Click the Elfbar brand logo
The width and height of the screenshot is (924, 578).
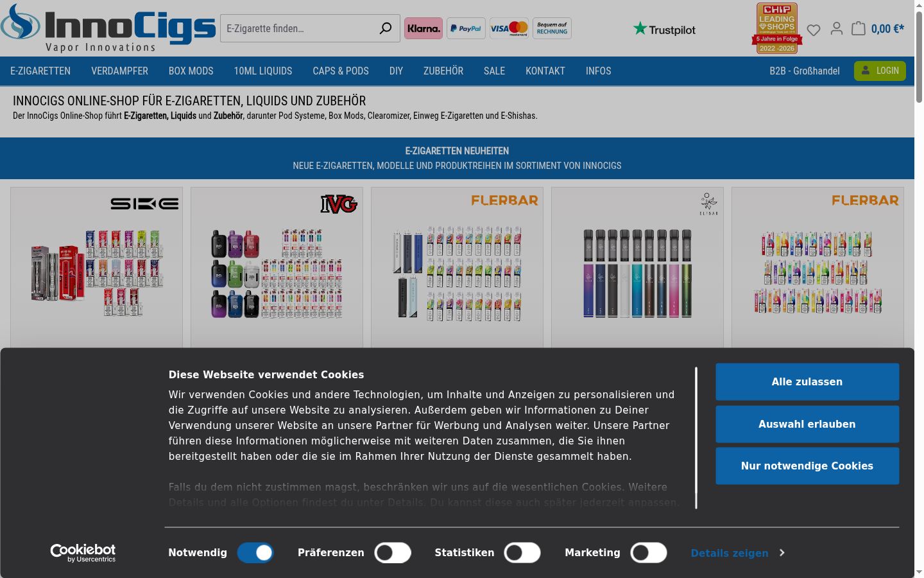pyautogui.click(x=709, y=204)
